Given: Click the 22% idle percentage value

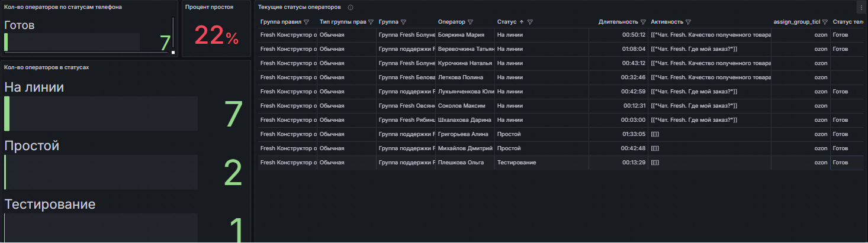Looking at the screenshot, I should click(x=216, y=37).
